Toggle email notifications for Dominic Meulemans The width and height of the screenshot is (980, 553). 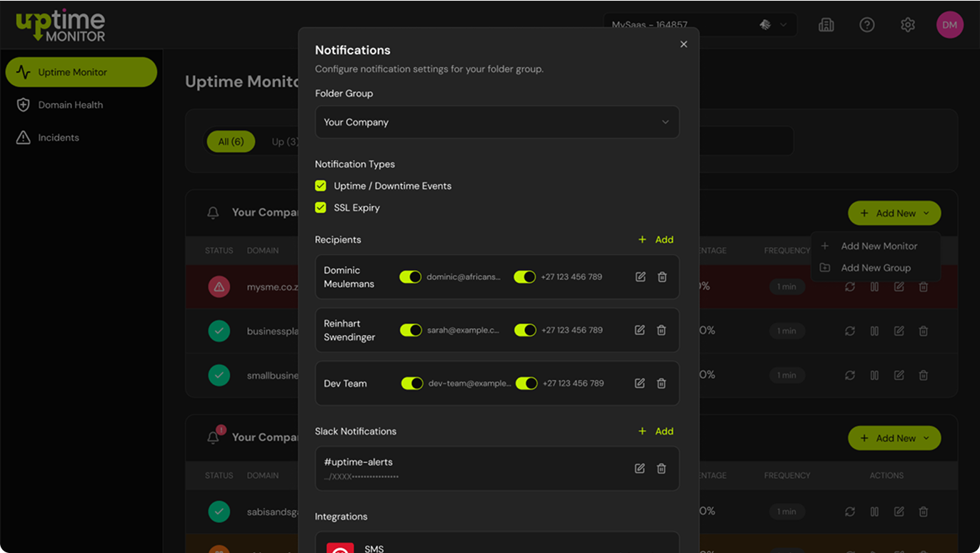click(411, 276)
